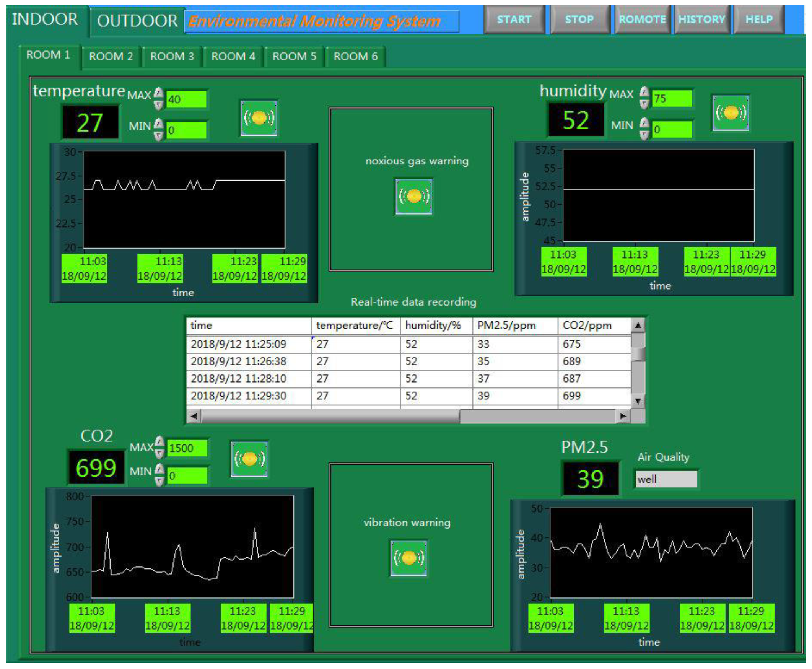
Task: Click the CO2 alarm indicator icon
Action: pos(249,459)
